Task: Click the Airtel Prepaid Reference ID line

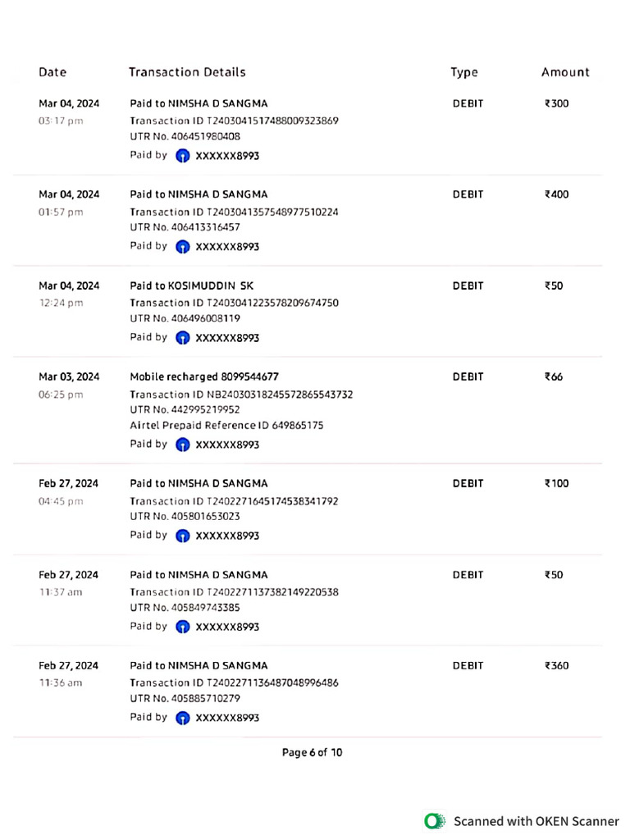Action: [226, 426]
